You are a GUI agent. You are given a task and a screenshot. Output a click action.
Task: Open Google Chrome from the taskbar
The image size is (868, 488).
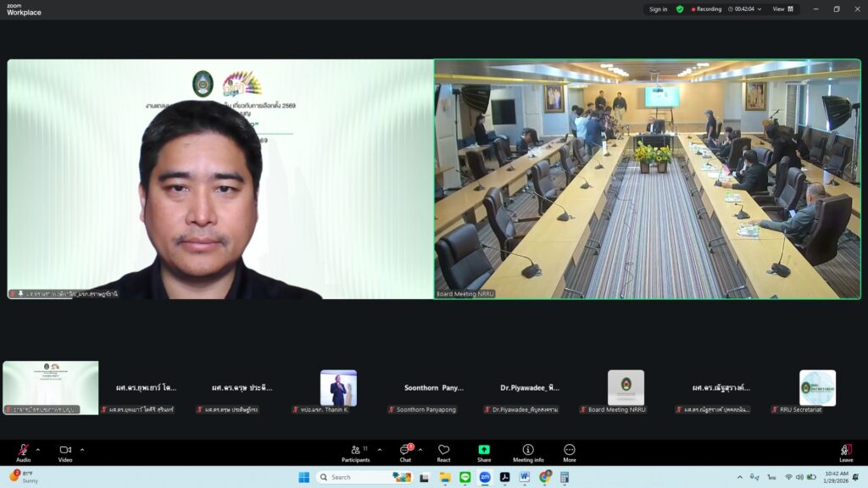coord(544,477)
